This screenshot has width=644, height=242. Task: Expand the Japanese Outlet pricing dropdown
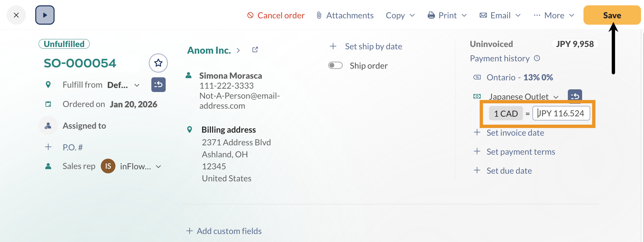pyautogui.click(x=556, y=97)
